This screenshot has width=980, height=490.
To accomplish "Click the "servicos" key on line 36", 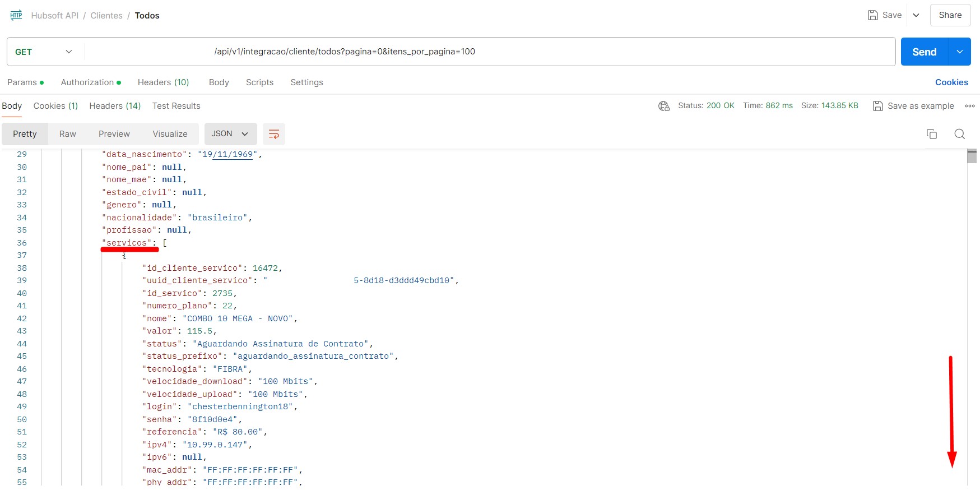I will click(x=127, y=243).
